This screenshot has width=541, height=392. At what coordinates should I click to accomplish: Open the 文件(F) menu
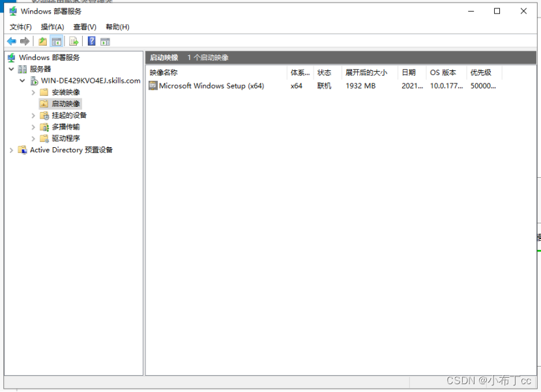pos(21,27)
